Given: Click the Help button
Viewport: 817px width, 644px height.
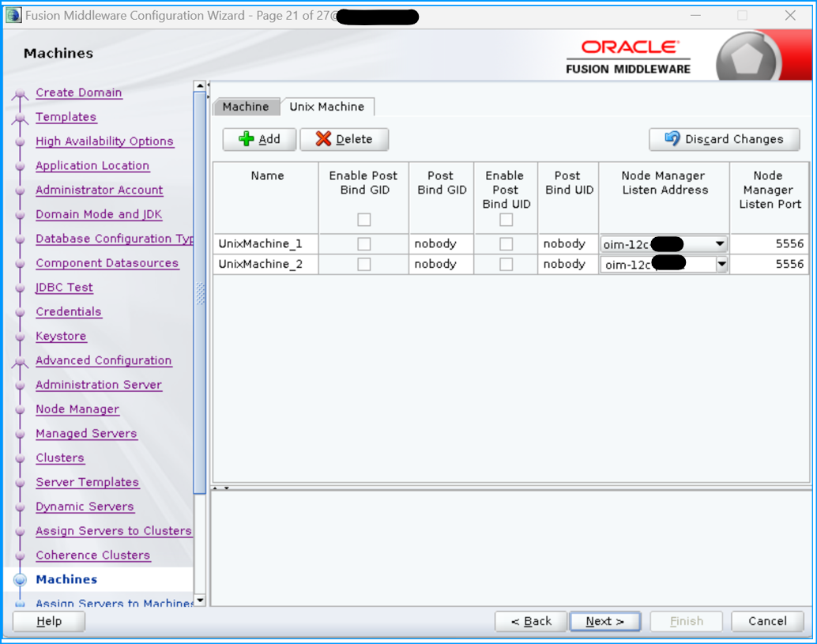Looking at the screenshot, I should pos(49,621).
